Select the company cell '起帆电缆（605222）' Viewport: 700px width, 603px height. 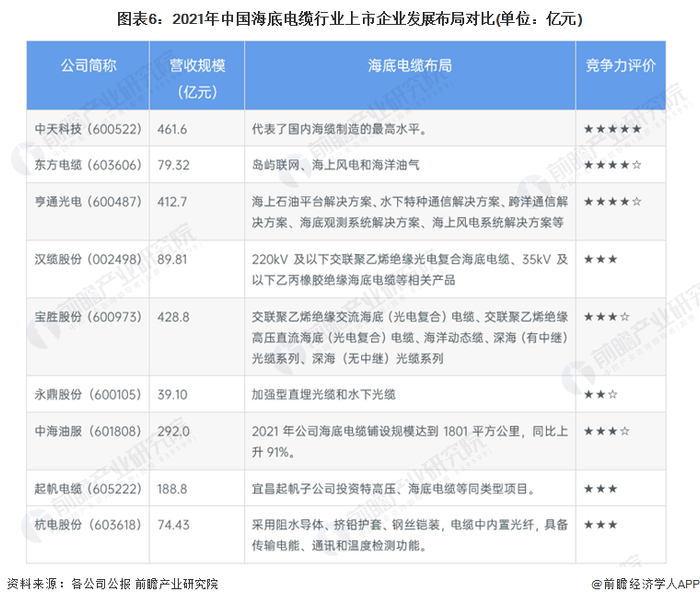pyautogui.click(x=88, y=489)
